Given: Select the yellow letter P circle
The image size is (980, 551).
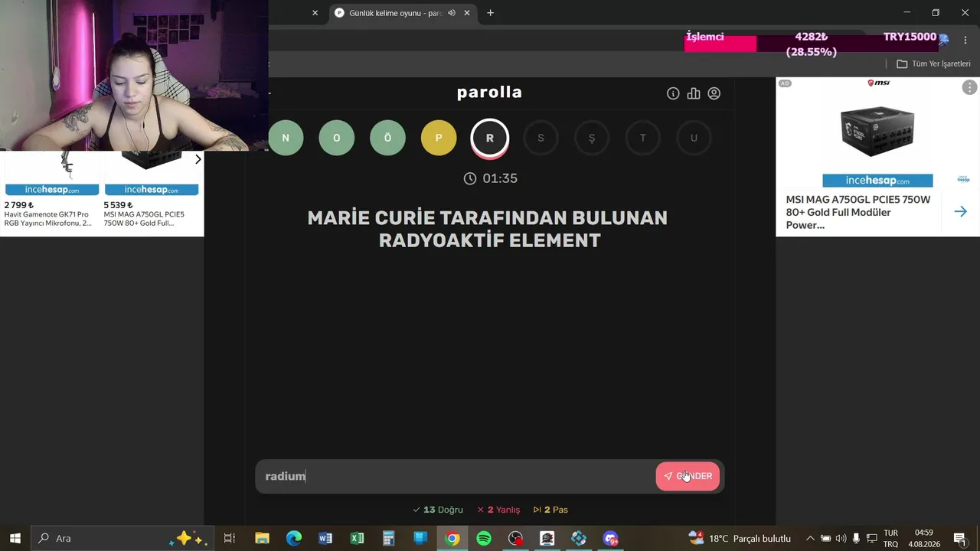Looking at the screenshot, I should 439,138.
